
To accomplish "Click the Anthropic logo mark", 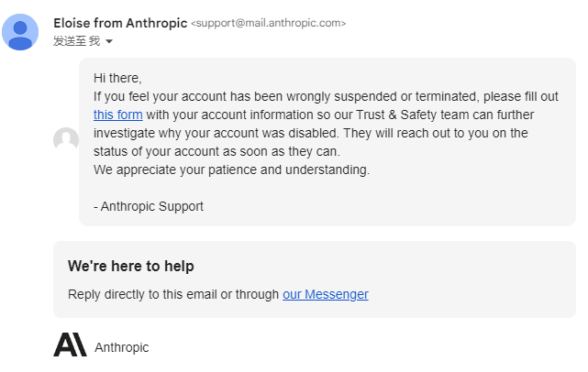I will pyautogui.click(x=70, y=345).
